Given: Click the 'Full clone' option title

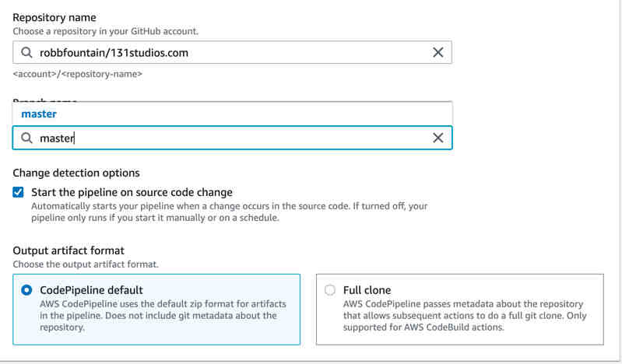Looking at the screenshot, I should [x=367, y=290].
